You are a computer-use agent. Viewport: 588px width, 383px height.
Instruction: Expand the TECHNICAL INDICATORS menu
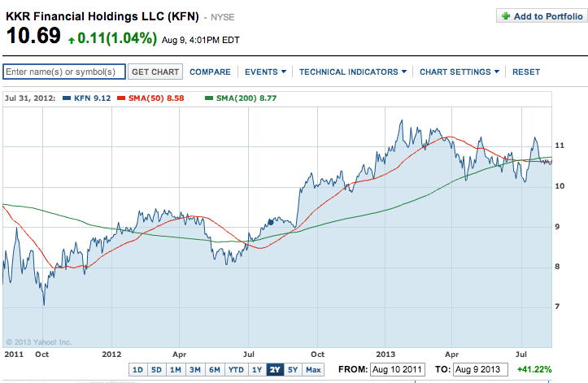pos(352,72)
